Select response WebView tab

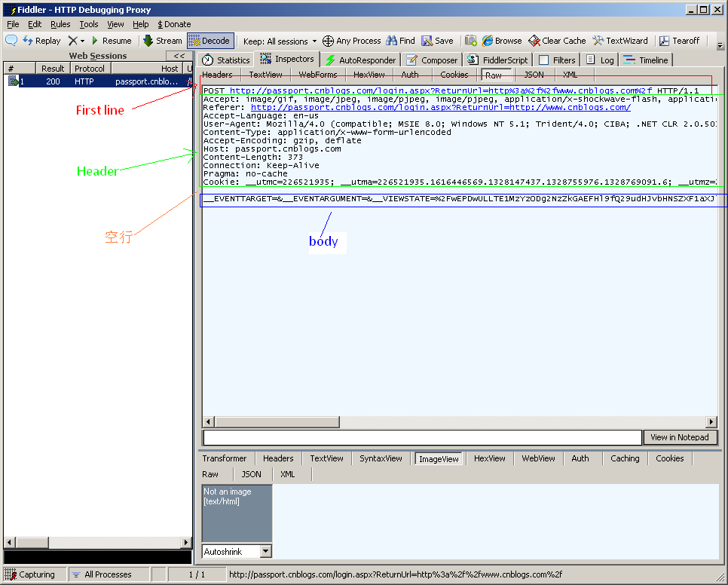tap(538, 458)
